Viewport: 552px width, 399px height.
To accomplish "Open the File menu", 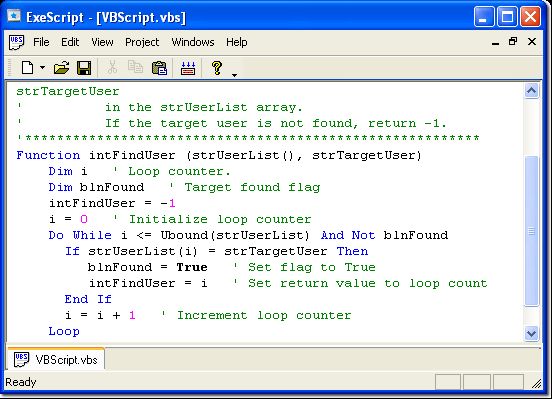I will (x=41, y=42).
